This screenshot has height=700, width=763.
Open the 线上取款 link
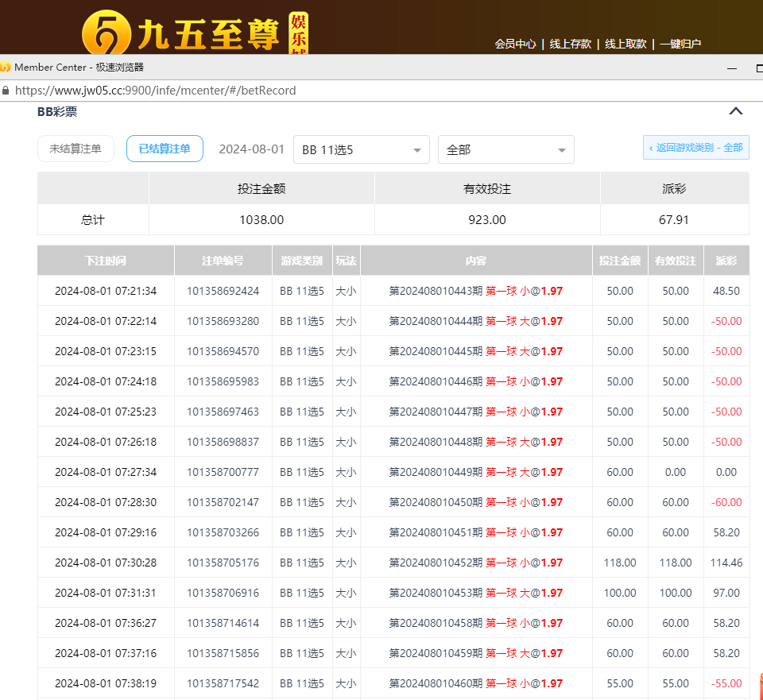point(626,44)
